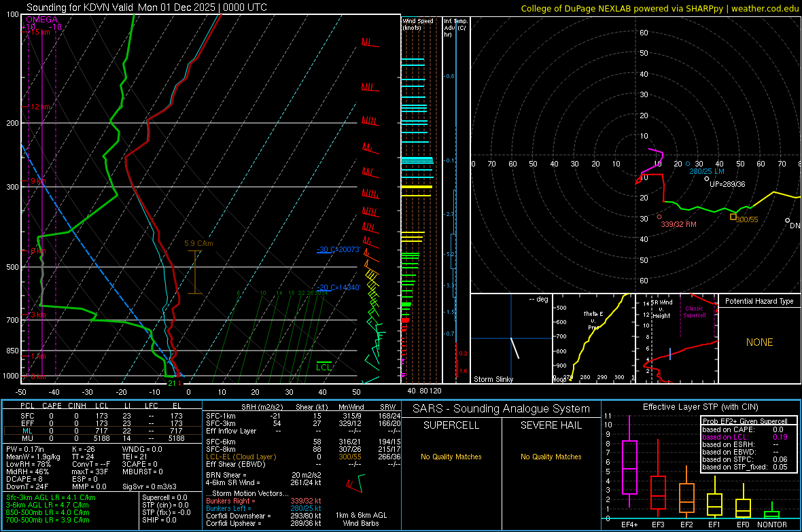Click the BRN Shear value row
Screen dimensions: 802x532
pos(264,475)
